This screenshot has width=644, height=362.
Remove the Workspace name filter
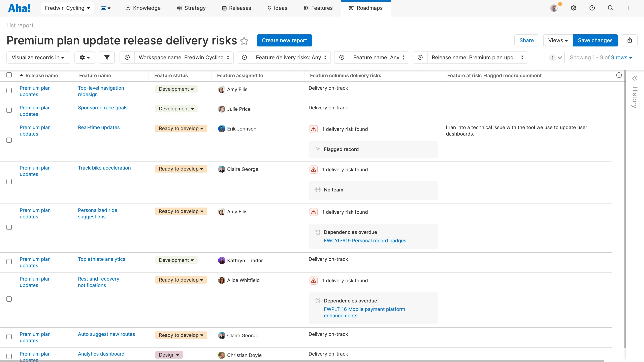pos(127,58)
